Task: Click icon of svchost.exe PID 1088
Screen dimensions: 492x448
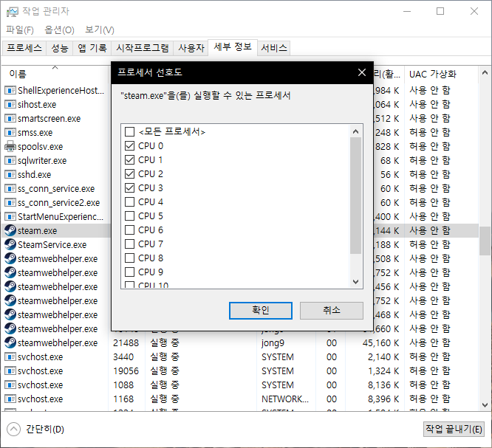Action: 10,385
